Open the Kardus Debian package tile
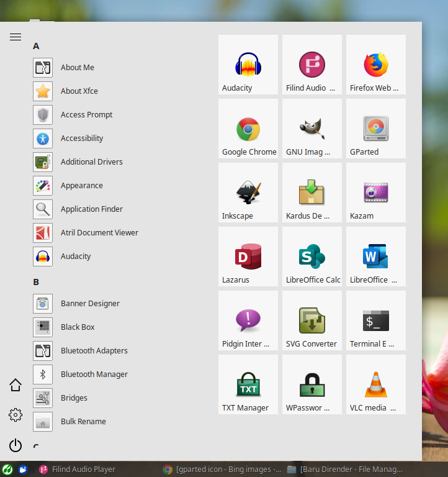This screenshot has height=477, width=448. pyautogui.click(x=312, y=193)
